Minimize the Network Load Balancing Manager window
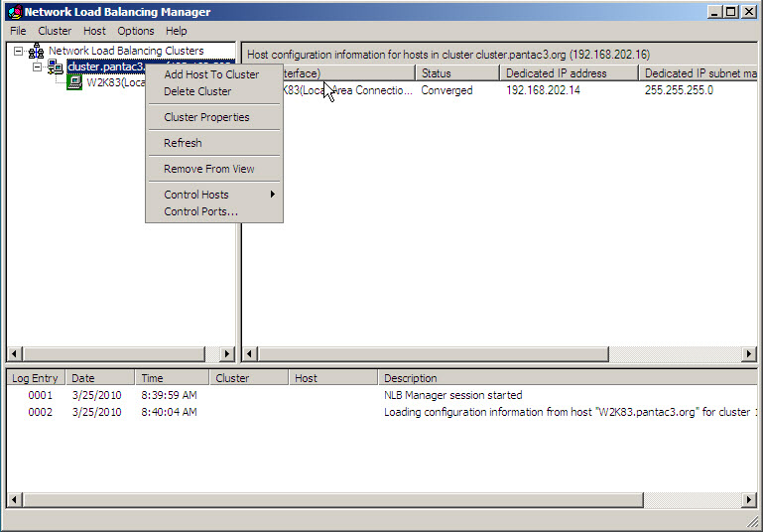 point(714,12)
